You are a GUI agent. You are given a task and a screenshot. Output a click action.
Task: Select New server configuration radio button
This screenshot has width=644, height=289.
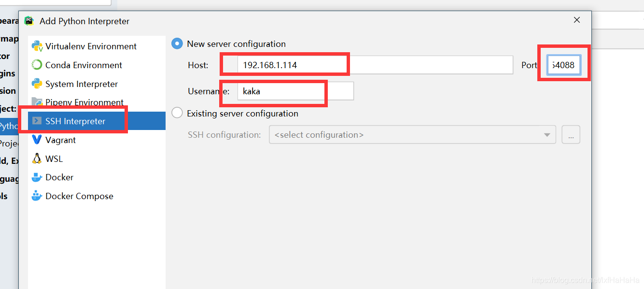point(177,43)
